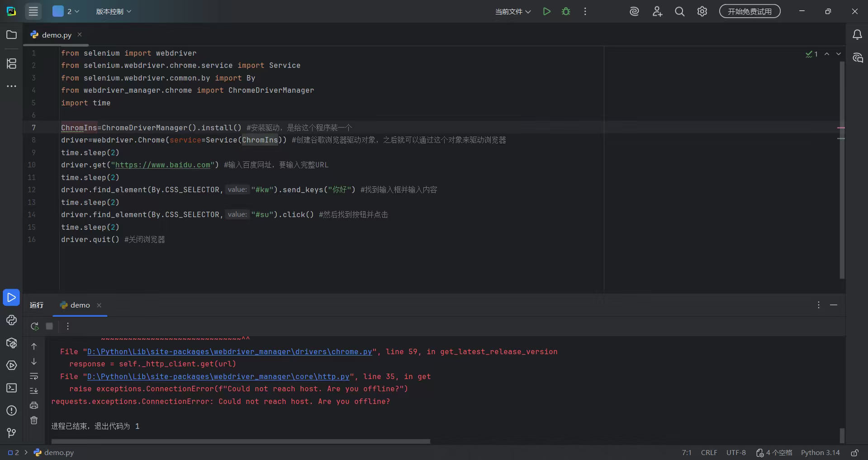Open the Terminal tool window

[x=11, y=388]
